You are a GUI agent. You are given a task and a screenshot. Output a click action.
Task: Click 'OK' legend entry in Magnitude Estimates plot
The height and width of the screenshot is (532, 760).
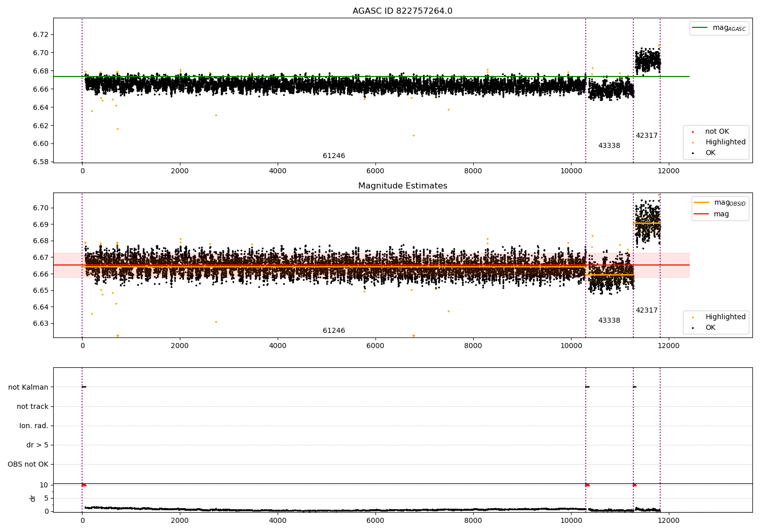704,328
